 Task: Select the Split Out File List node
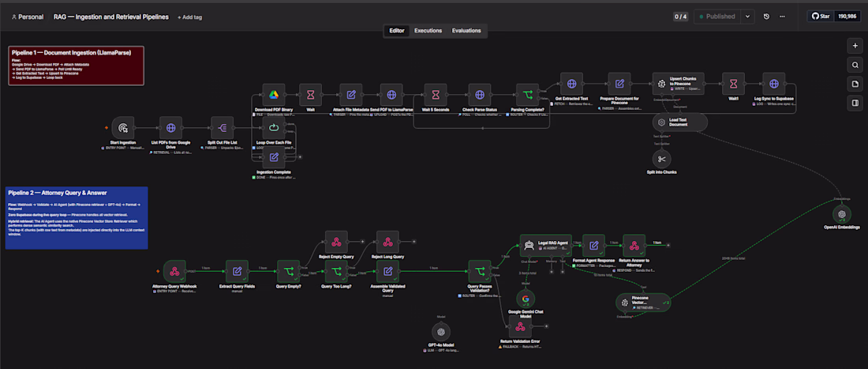[x=222, y=128]
